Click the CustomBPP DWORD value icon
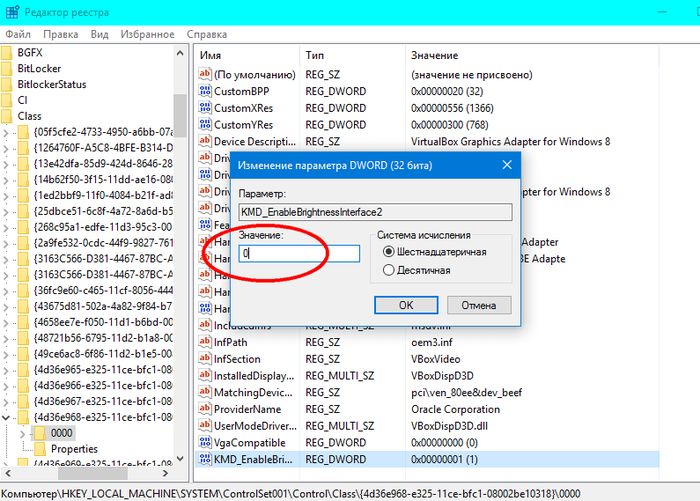Image resolution: width=700 pixels, height=501 pixels. coord(205,91)
